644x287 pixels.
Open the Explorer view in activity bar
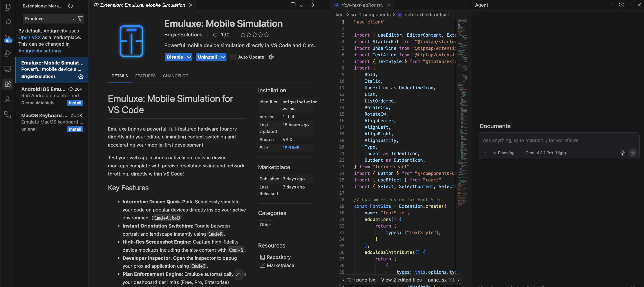click(8, 7)
